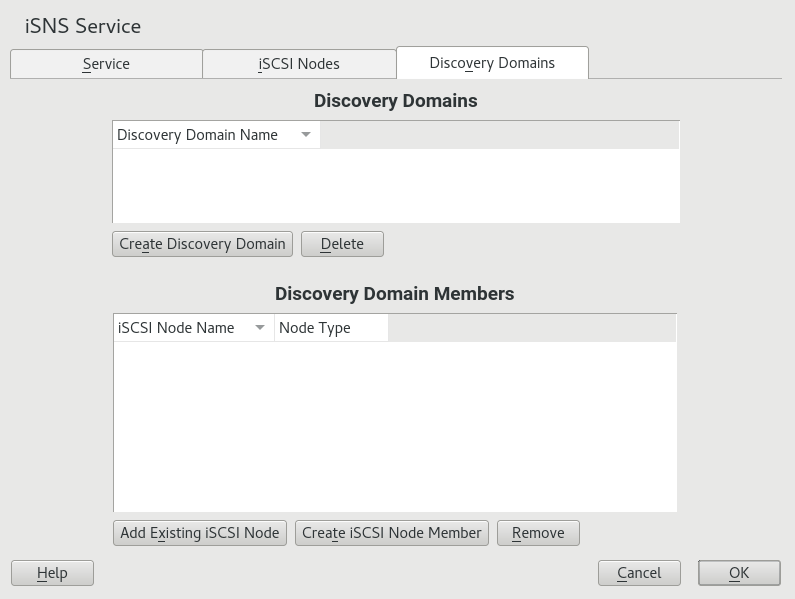
Task: Cancel the iSNS Service dialog
Action: pos(639,573)
